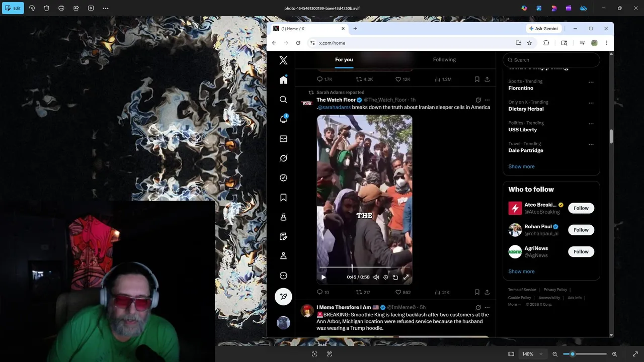Open more options for Dietary Herbal trend

pos(591,103)
